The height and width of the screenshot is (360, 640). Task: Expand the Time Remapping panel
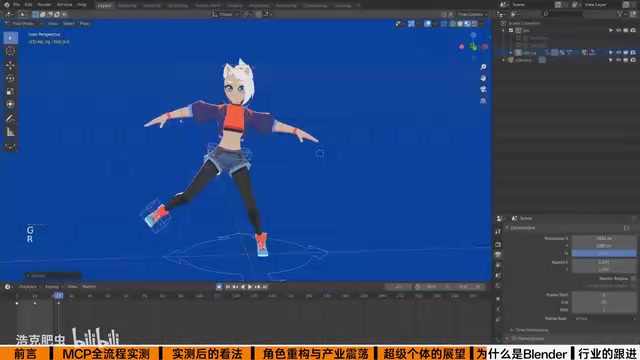[x=531, y=330]
